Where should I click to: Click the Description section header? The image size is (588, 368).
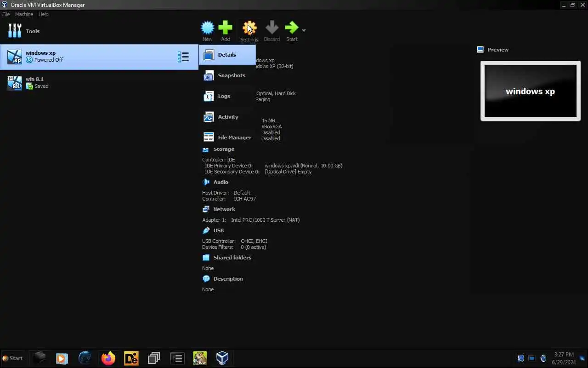(x=228, y=279)
